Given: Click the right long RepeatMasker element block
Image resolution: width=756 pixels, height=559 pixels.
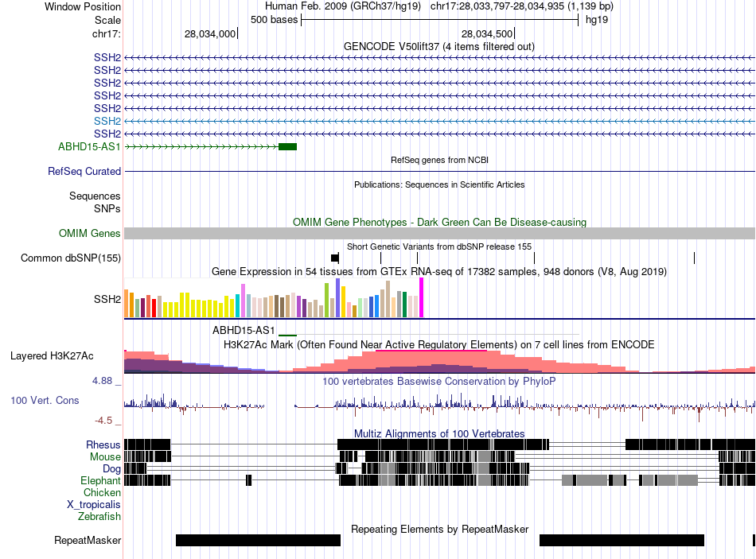Looking at the screenshot, I should 622,540.
